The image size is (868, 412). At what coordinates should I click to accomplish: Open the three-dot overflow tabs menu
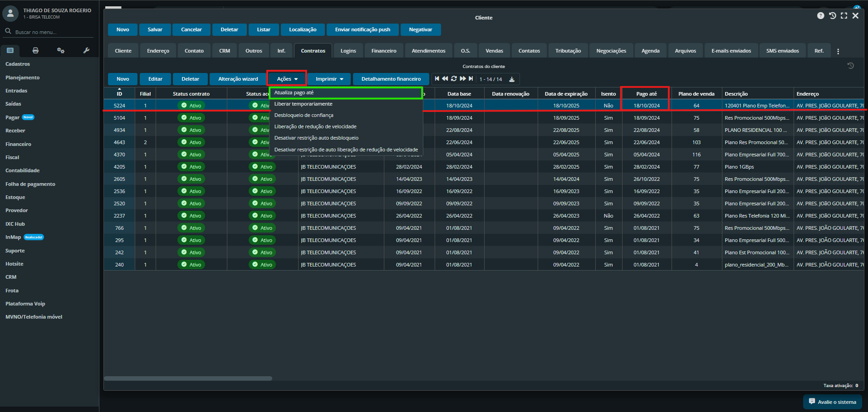(838, 51)
